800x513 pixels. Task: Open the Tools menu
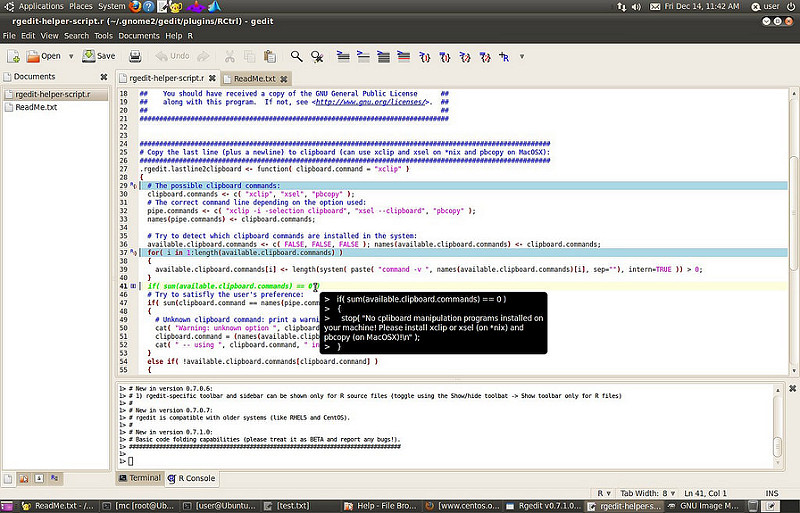[103, 36]
